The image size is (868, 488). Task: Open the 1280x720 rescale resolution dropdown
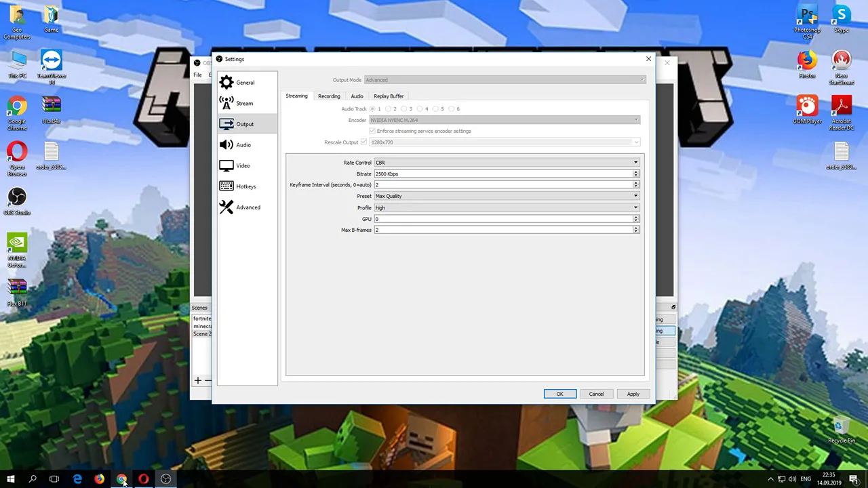[x=505, y=142]
